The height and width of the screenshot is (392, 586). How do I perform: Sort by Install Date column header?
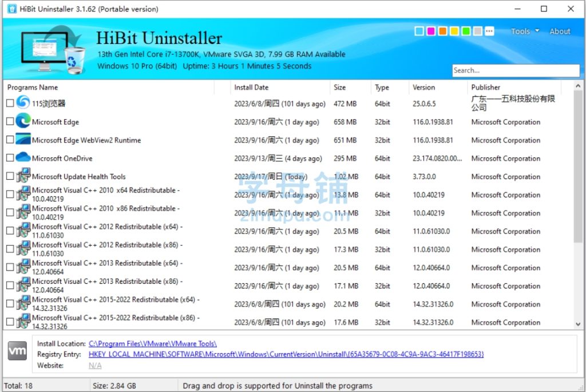251,88
